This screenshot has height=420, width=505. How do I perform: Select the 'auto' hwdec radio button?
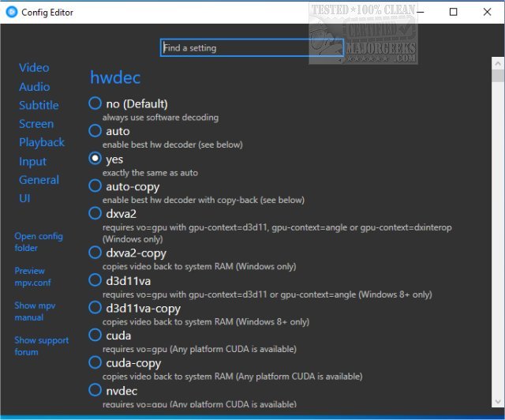(95, 131)
